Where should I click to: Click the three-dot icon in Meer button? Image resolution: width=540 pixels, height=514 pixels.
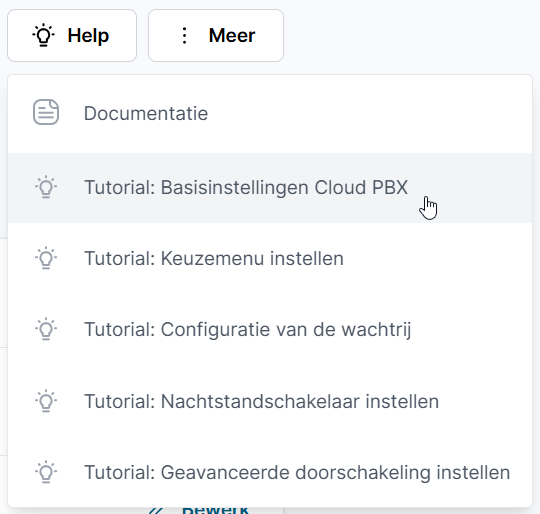[x=185, y=35]
